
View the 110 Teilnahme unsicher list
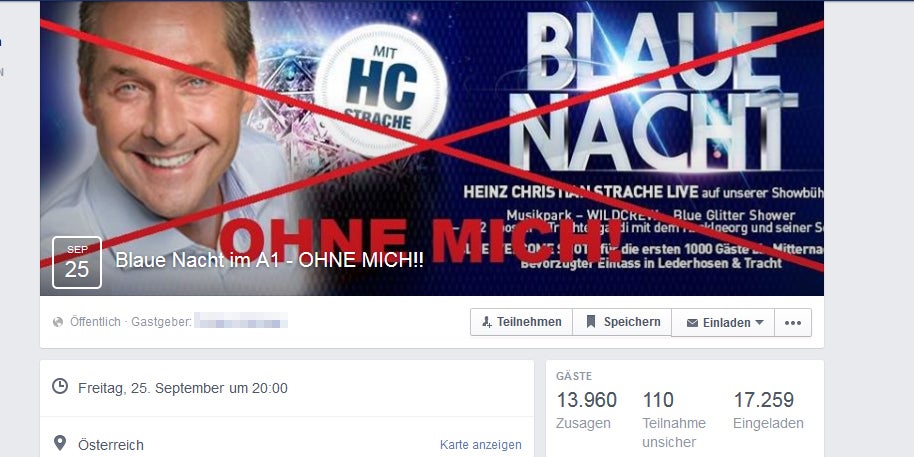point(674,420)
